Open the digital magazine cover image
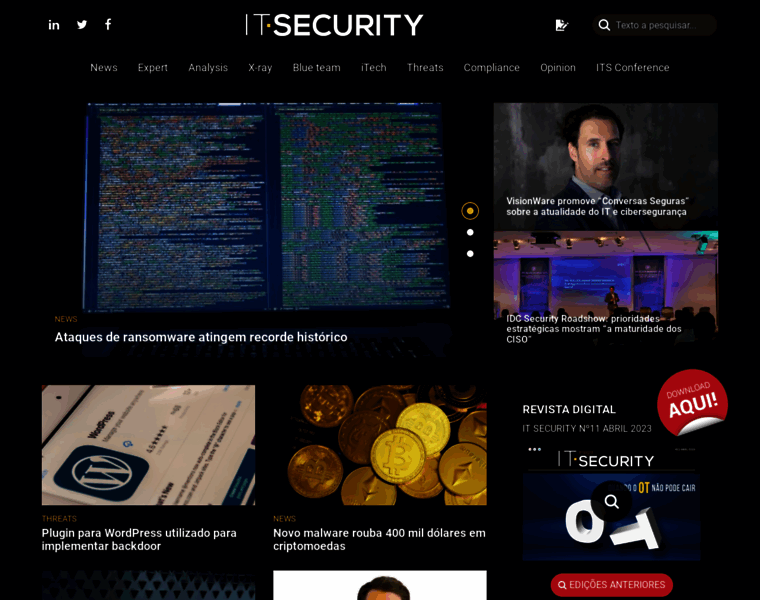The image size is (760, 600). coord(612,503)
